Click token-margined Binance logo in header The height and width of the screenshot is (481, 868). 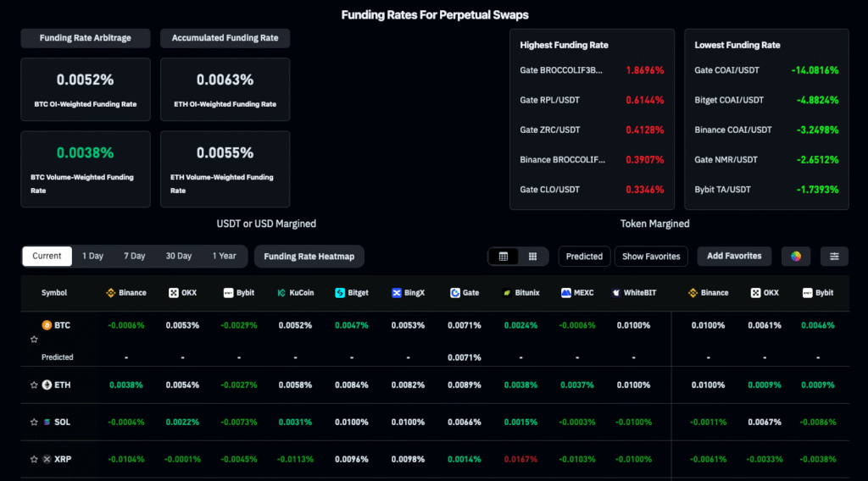tap(693, 293)
